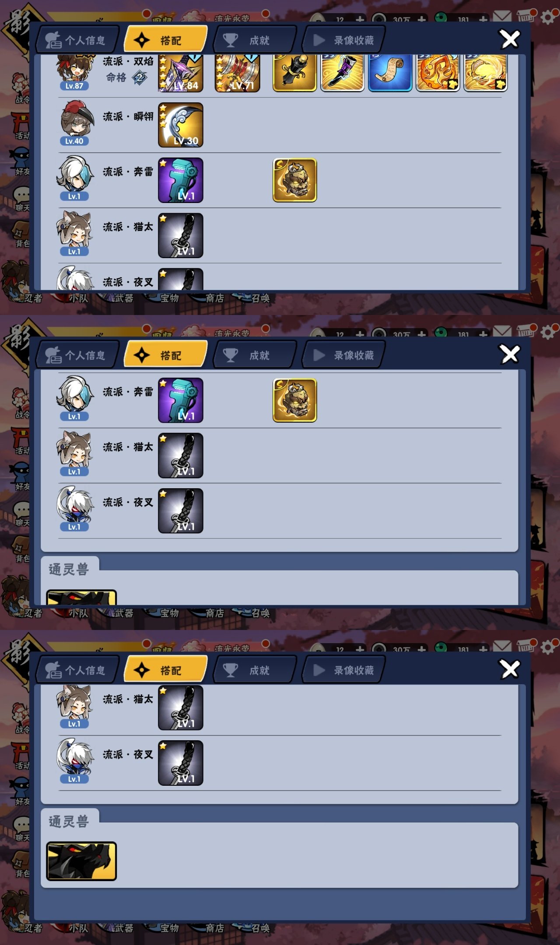The height and width of the screenshot is (945, 560).
Task: Open the black-and-gold cannon treasure icon
Action: tap(294, 73)
